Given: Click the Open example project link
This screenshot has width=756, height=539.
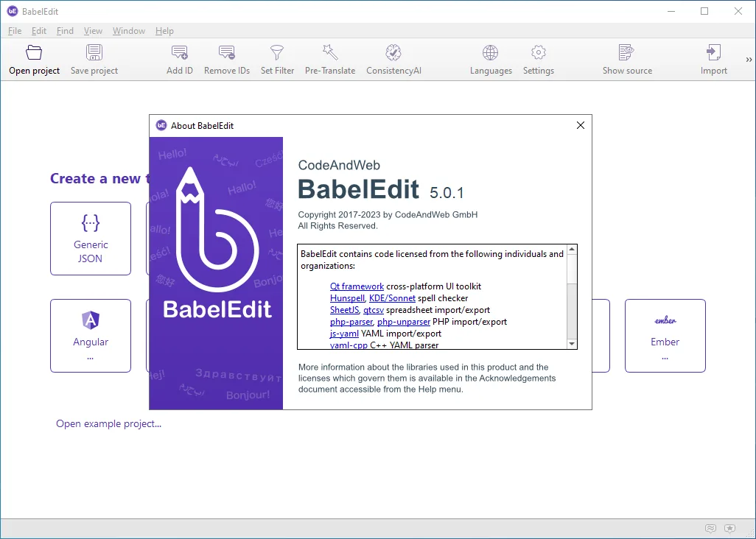Looking at the screenshot, I should point(108,424).
